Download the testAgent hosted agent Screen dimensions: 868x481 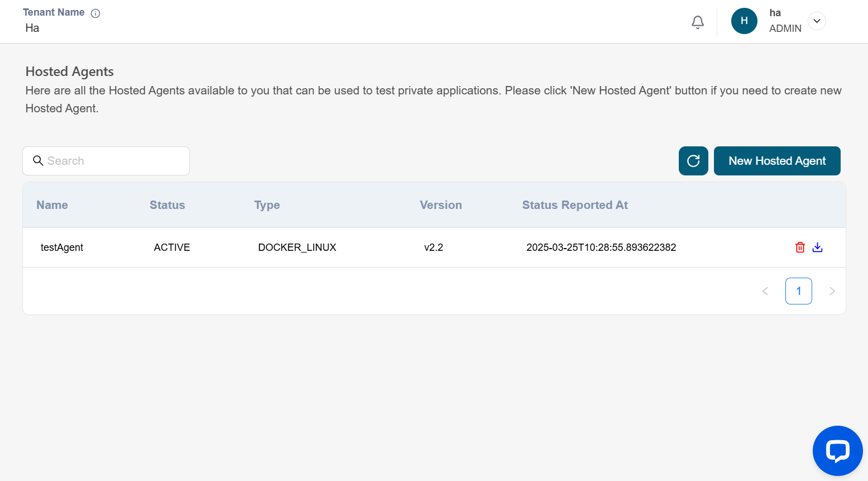817,247
